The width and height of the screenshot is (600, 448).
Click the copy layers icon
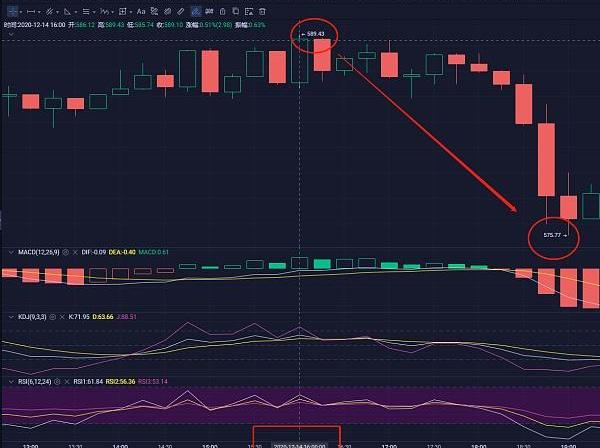pyautogui.click(x=236, y=12)
